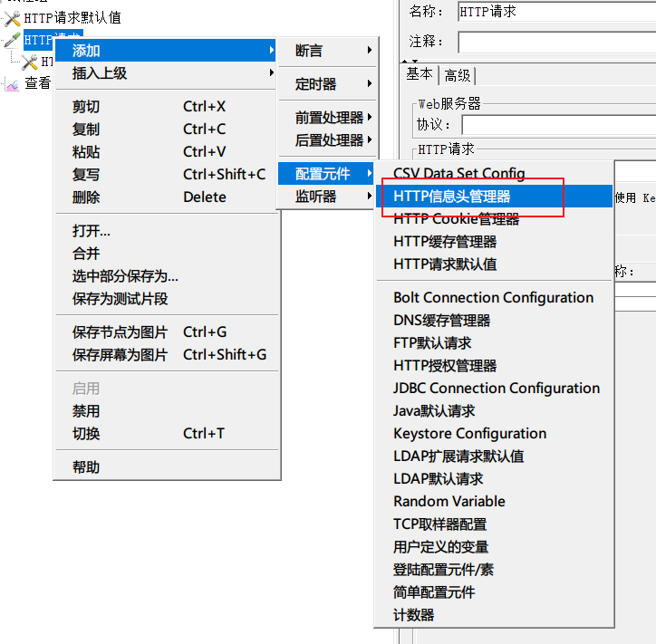Select CSV Data Set Config
This screenshot has height=644, width=656.
point(494,173)
